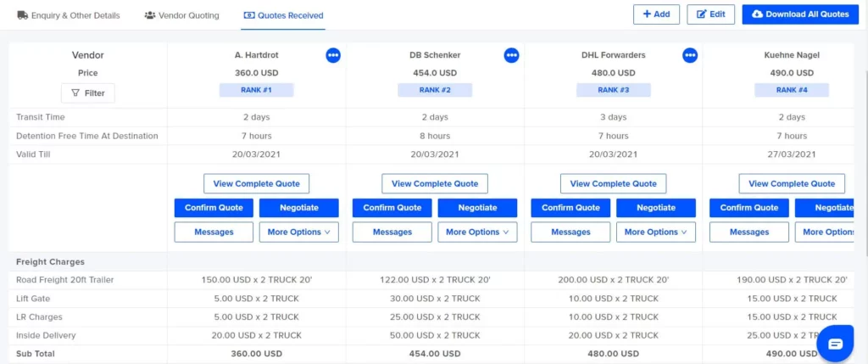The height and width of the screenshot is (364, 868).
Task: View Complete Quote for DB Schenker
Action: click(x=435, y=183)
